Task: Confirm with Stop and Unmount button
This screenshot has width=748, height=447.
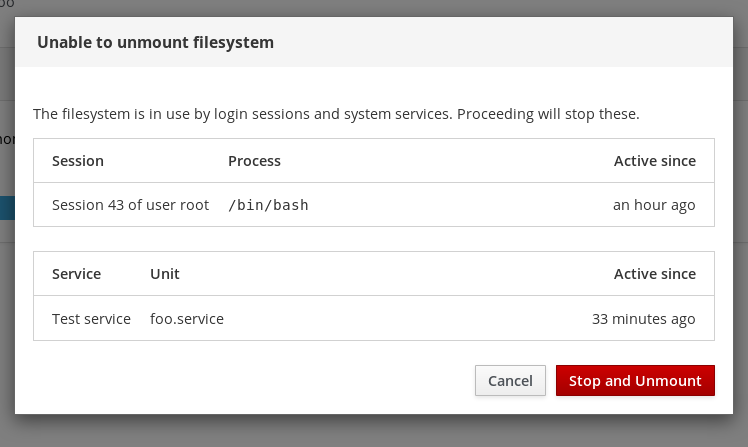Action: click(x=635, y=381)
